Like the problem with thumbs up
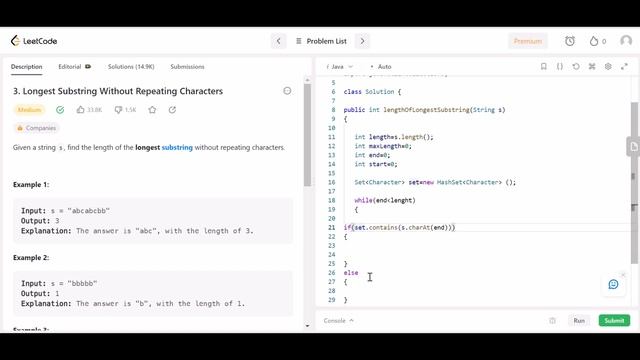Screen dimensions: 640x360 coord(80,109)
